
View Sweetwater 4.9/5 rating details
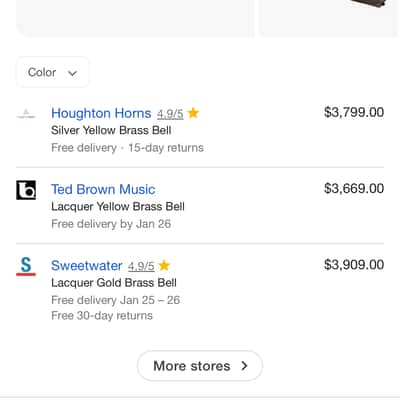[141, 266]
